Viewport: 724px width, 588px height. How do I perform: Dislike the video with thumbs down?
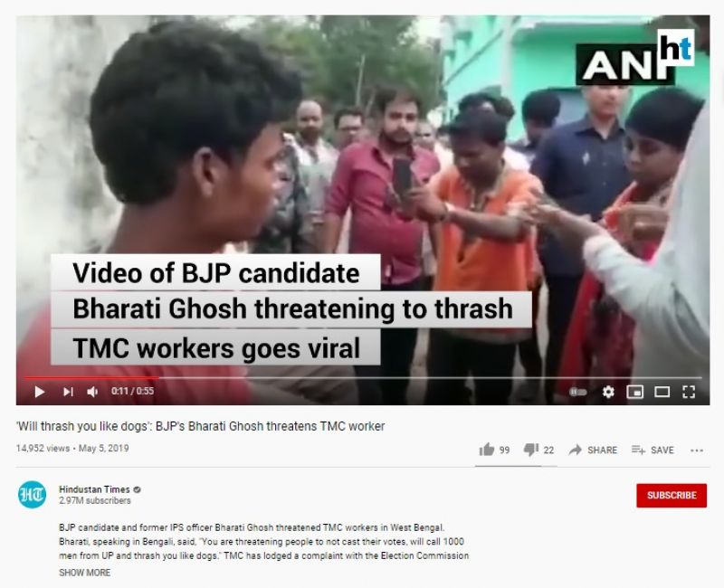[x=538, y=450]
